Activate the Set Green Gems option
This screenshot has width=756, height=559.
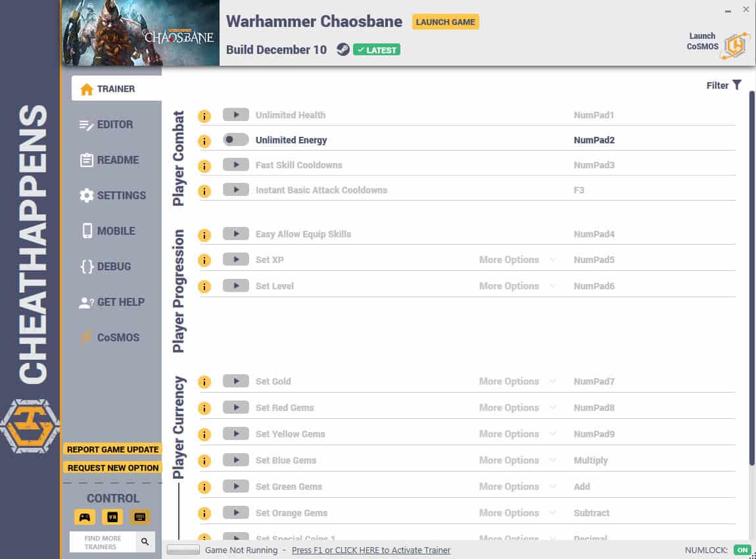(236, 486)
